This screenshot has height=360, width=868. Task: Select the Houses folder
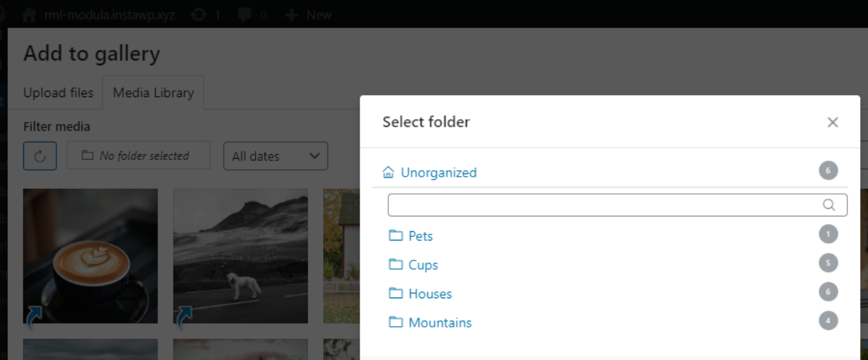430,294
